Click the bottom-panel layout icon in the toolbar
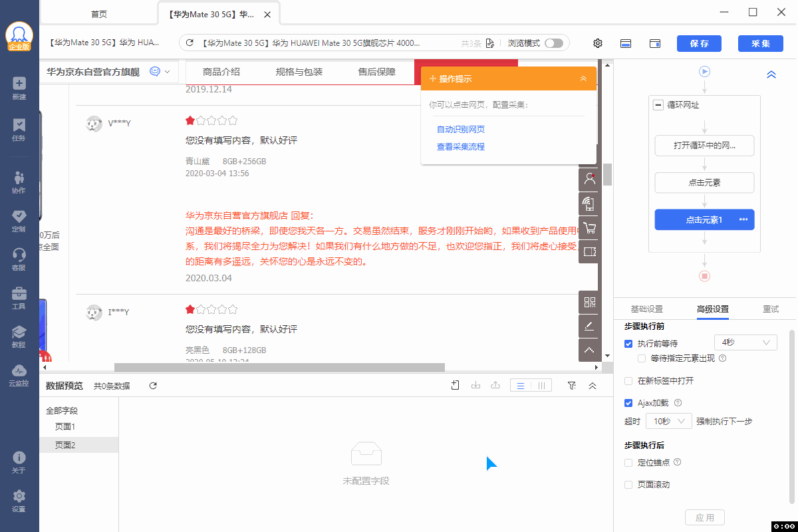This screenshot has height=532, width=798. pos(626,43)
